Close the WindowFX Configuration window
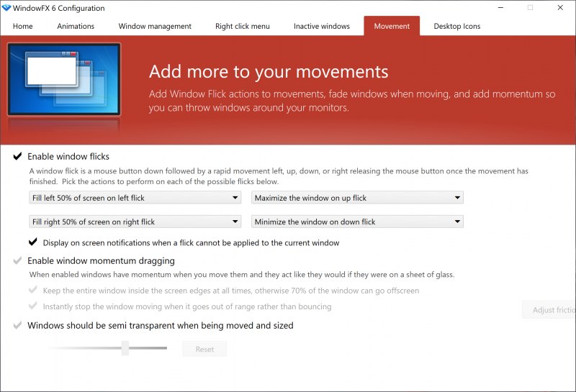576x392 pixels. [x=560, y=8]
